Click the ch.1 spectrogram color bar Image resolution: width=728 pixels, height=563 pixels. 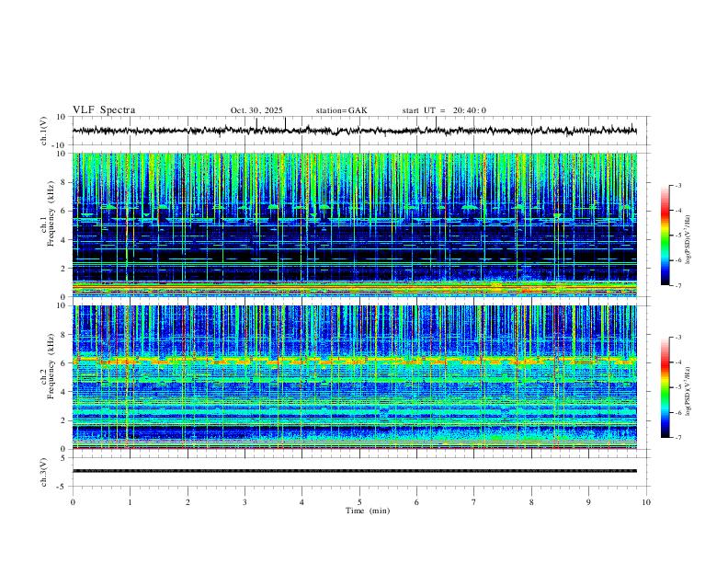tap(665, 236)
